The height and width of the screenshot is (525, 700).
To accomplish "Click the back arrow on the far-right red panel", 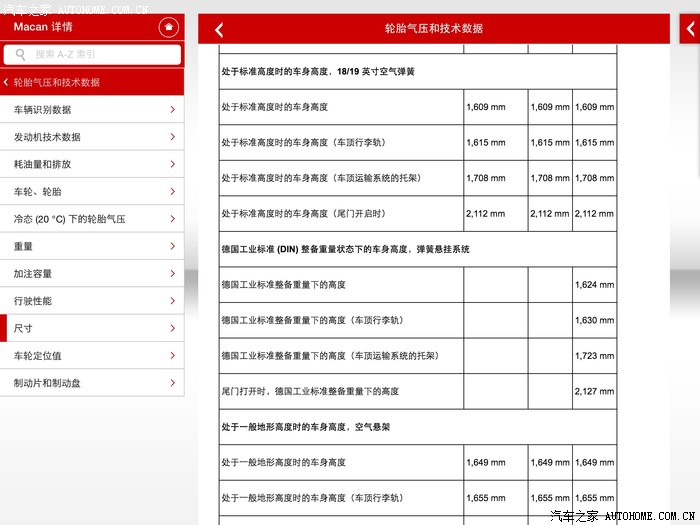I will pos(690,30).
